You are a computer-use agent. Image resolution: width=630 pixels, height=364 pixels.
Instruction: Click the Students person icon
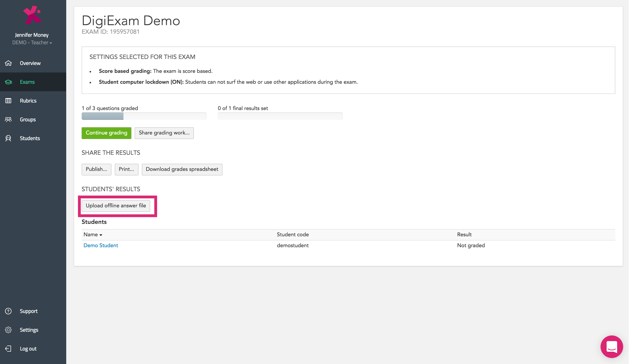8,138
